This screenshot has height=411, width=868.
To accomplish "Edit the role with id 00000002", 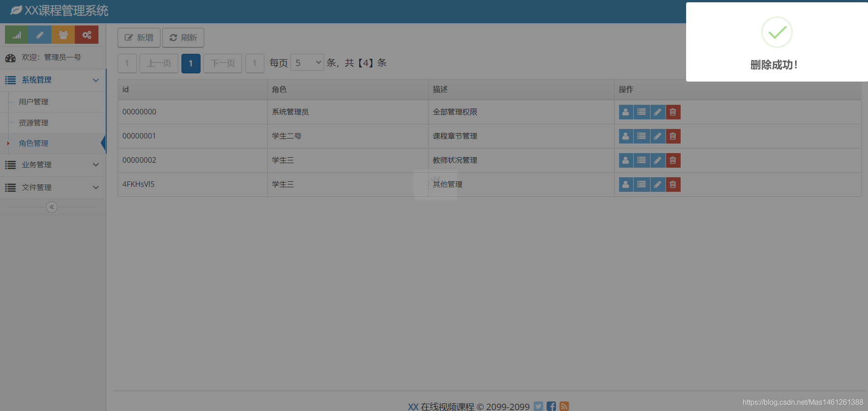I will tap(657, 160).
